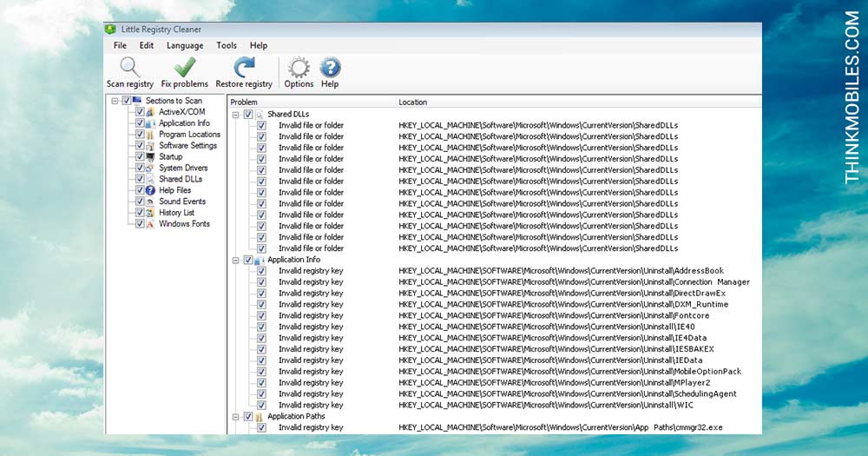Viewport: 868px width, 456px height.
Task: Select the Software Settings tree label
Action: [x=187, y=145]
